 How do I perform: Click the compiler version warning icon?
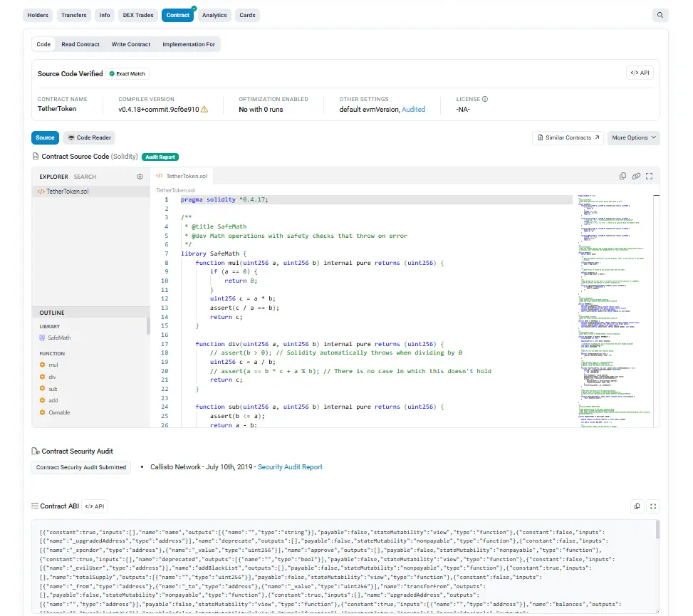point(204,109)
